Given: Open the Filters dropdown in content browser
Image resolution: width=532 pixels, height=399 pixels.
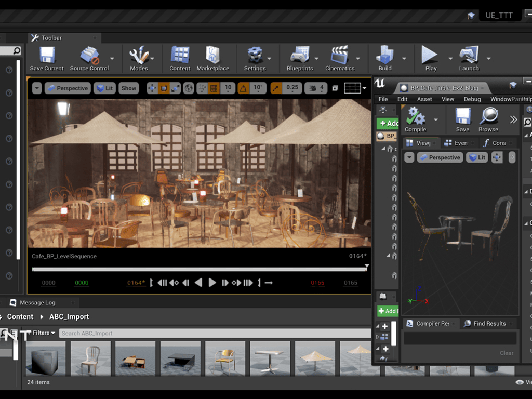Looking at the screenshot, I should [44, 333].
